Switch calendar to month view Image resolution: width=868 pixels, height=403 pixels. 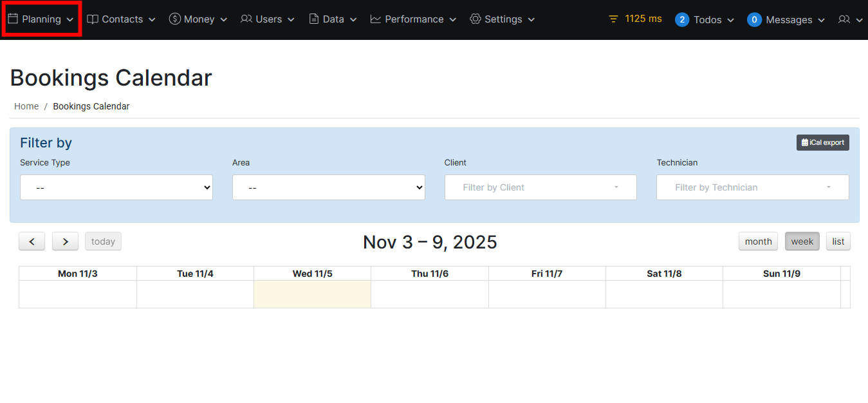758,241
